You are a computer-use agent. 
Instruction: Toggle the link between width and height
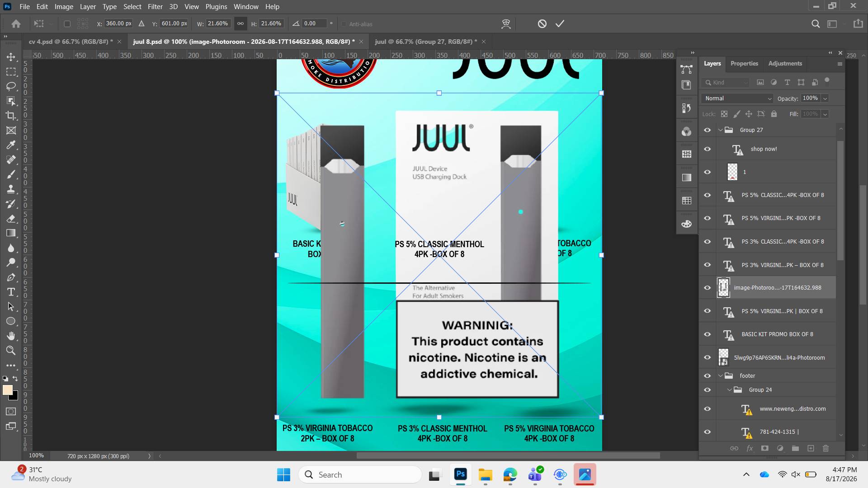tap(241, 23)
